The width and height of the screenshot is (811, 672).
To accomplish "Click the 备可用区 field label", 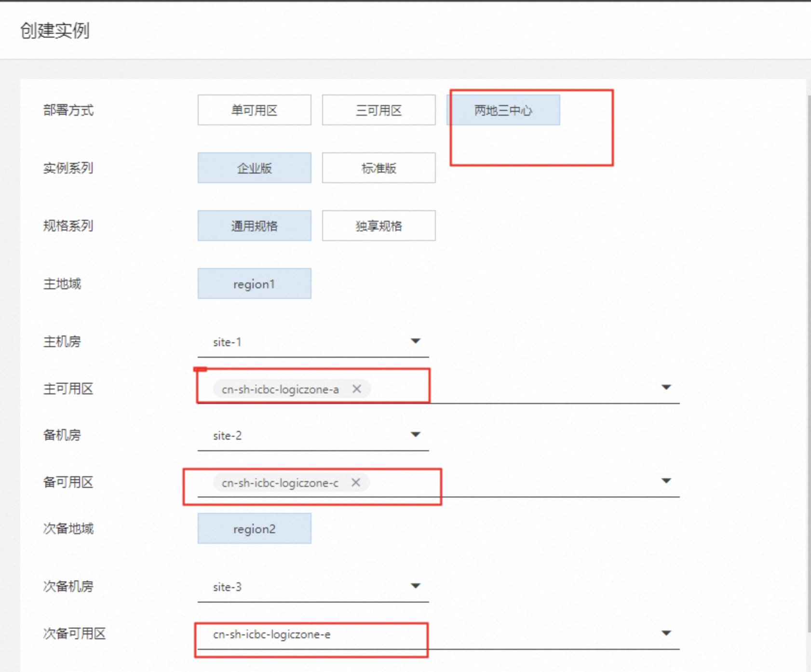I will coord(68,483).
